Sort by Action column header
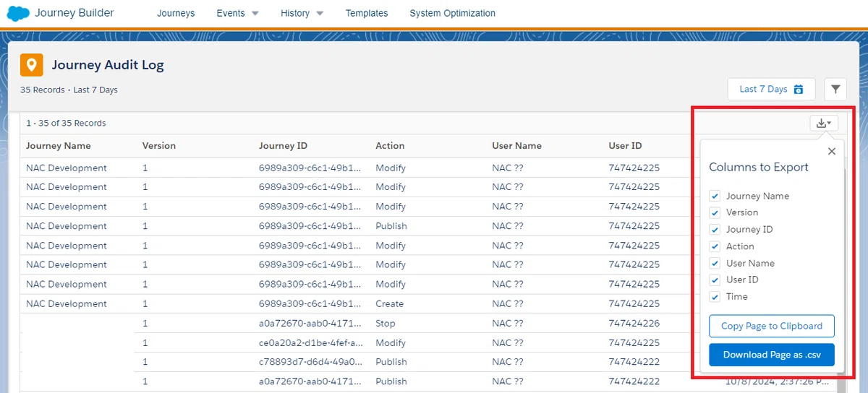 (390, 145)
